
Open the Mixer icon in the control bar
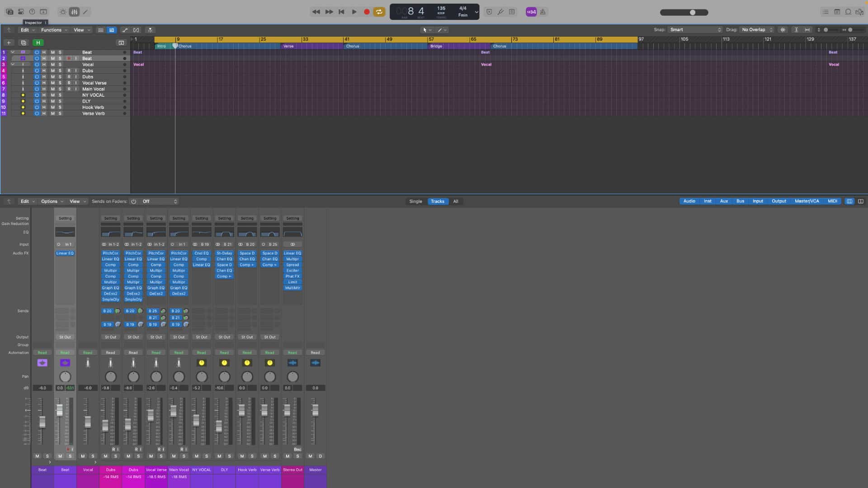tap(74, 12)
